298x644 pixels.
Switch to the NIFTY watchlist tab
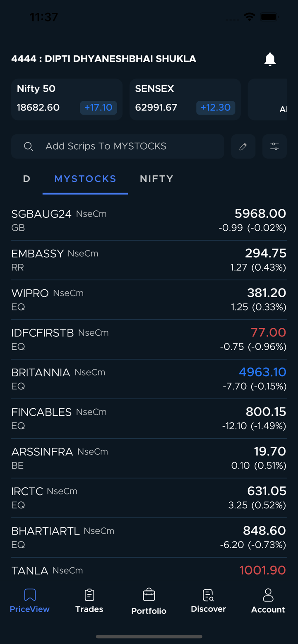pyautogui.click(x=156, y=179)
